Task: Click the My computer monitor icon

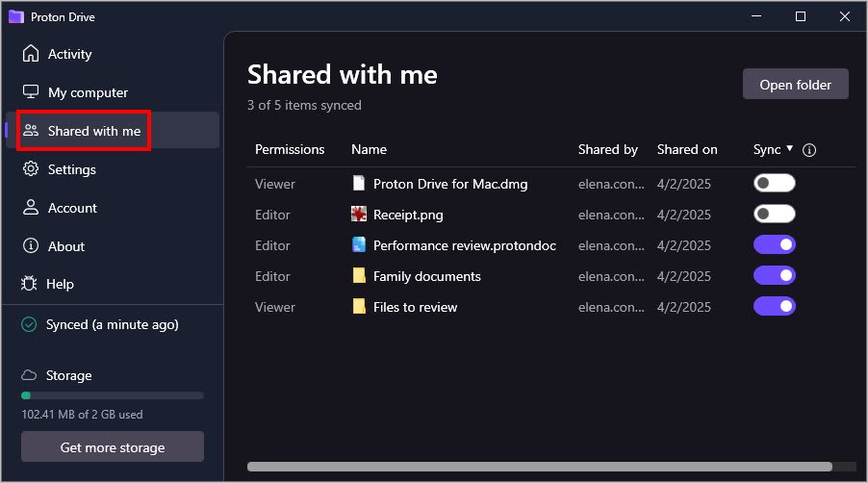Action: (31, 91)
